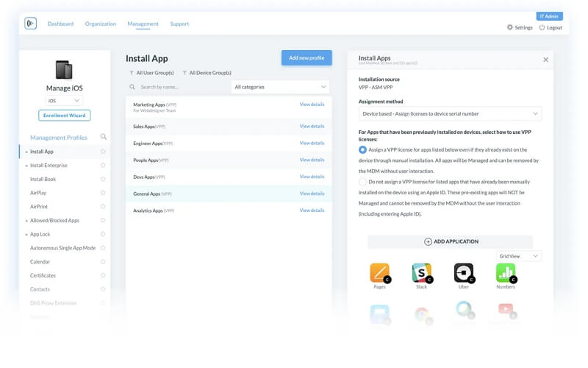
Task: Favorite the Install App profile star
Action: click(103, 152)
